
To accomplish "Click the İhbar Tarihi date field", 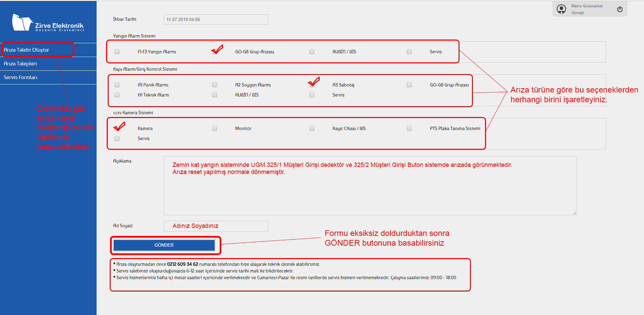I will coord(216,19).
